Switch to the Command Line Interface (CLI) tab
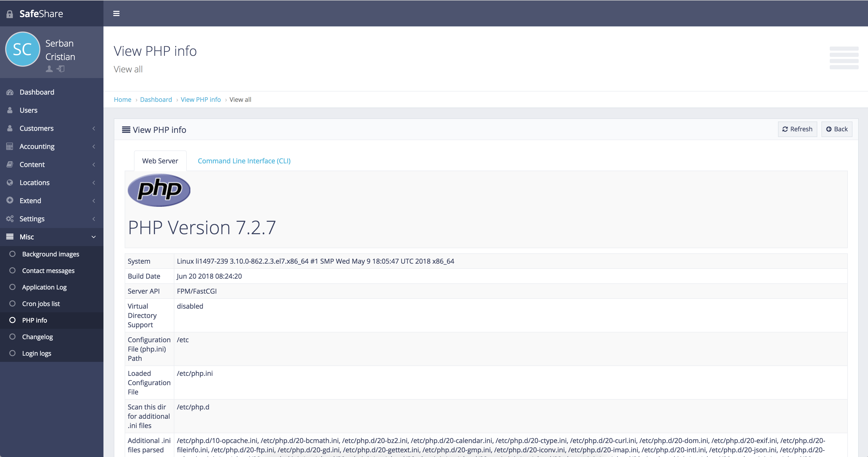This screenshot has height=457, width=868. tap(244, 161)
